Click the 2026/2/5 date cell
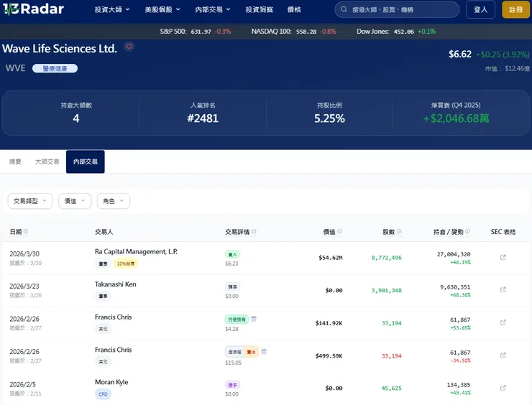This screenshot has height=405, width=532. tap(23, 384)
